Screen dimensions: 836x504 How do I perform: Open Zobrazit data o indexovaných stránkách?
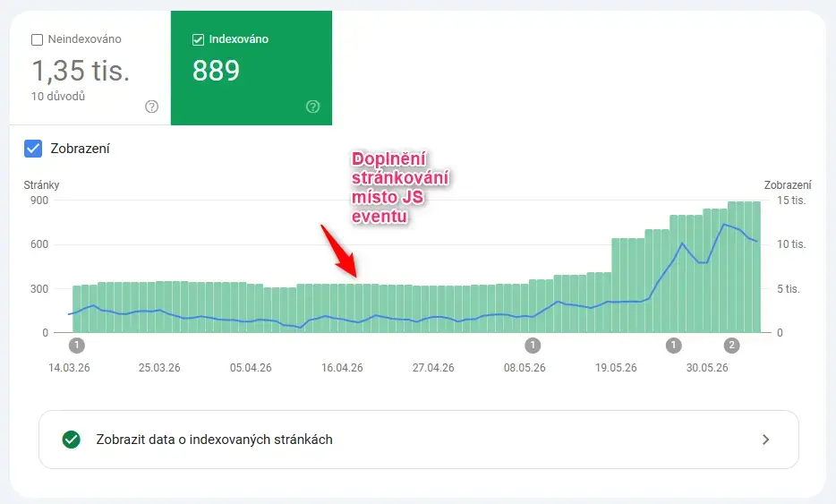[419, 440]
